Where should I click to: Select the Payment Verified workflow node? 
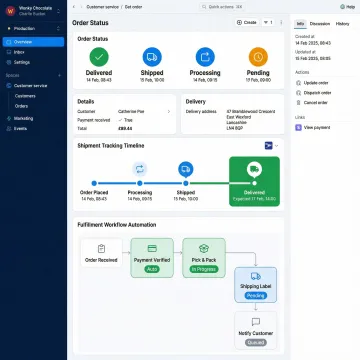pos(152,258)
